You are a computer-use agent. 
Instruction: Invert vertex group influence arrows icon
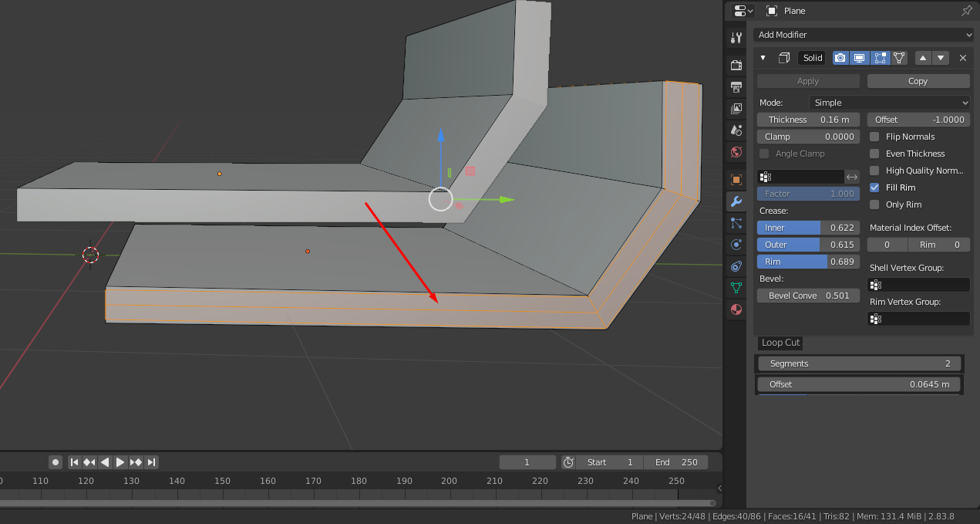pos(852,177)
